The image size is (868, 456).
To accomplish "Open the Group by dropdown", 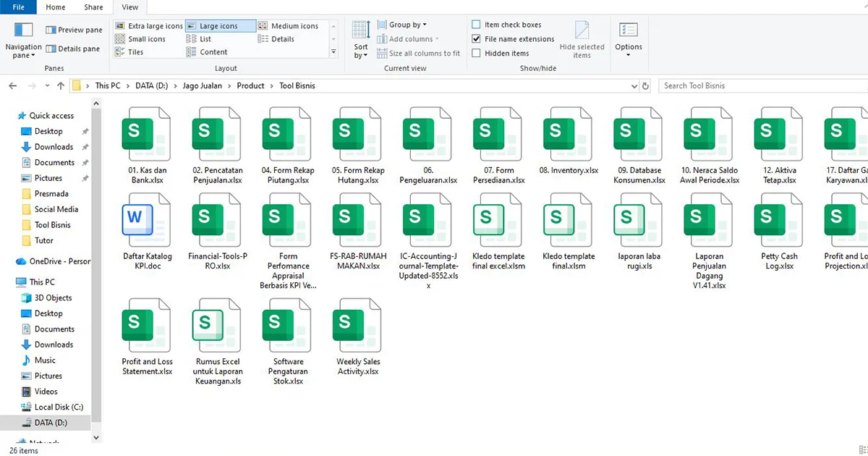I will (402, 25).
